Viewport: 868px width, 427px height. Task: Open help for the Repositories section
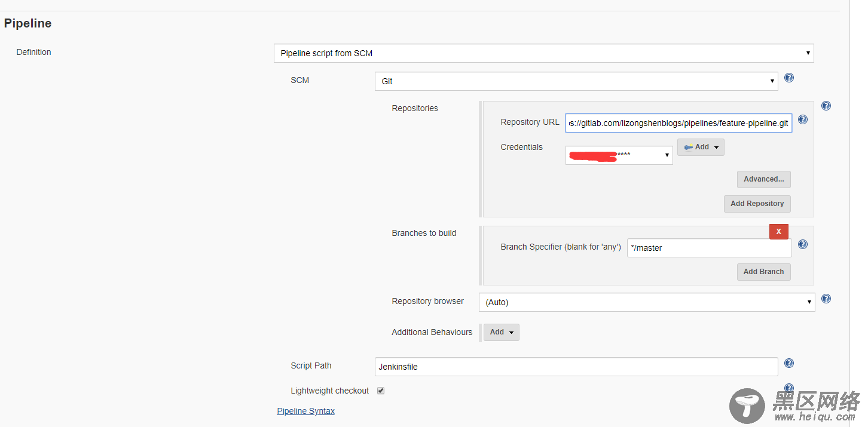(826, 106)
